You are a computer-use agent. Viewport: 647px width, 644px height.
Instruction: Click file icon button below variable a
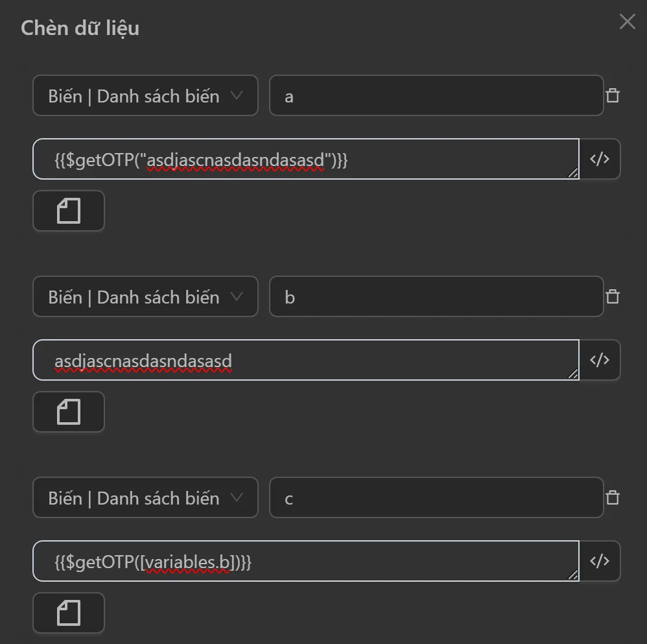[69, 211]
